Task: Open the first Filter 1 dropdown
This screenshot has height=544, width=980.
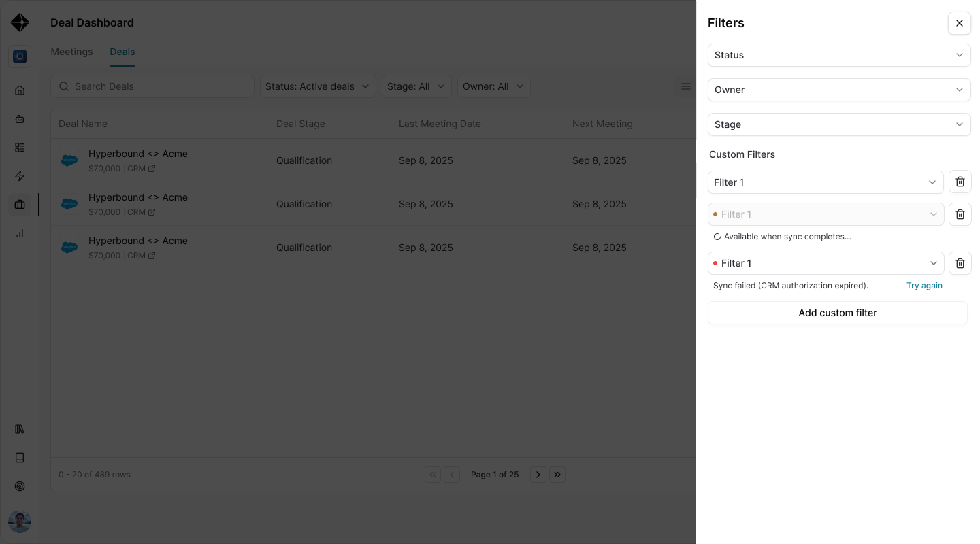Action: [826, 182]
